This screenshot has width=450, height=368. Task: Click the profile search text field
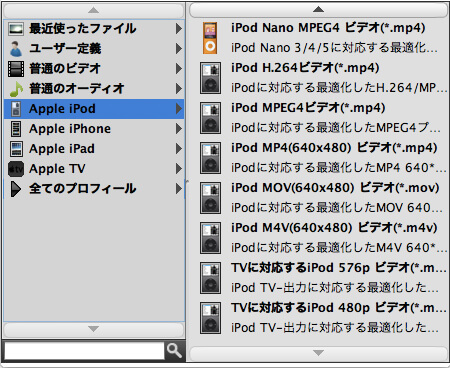coord(84,351)
